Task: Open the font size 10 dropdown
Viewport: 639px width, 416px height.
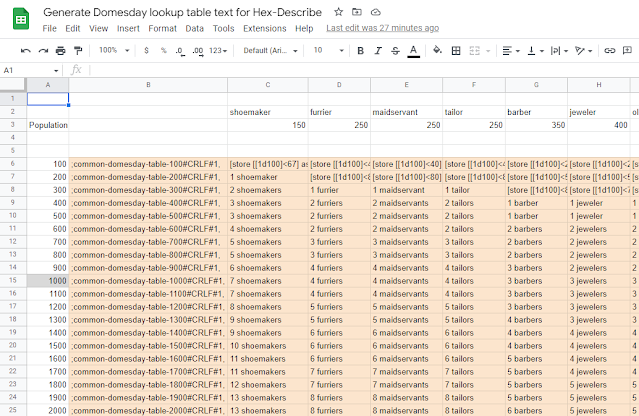Action: click(x=328, y=50)
